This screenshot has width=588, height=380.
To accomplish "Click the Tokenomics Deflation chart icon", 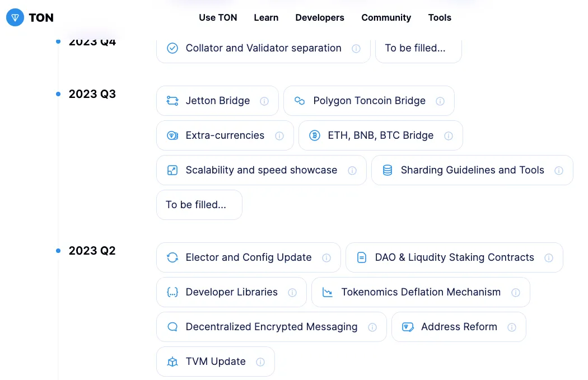I will [328, 292].
